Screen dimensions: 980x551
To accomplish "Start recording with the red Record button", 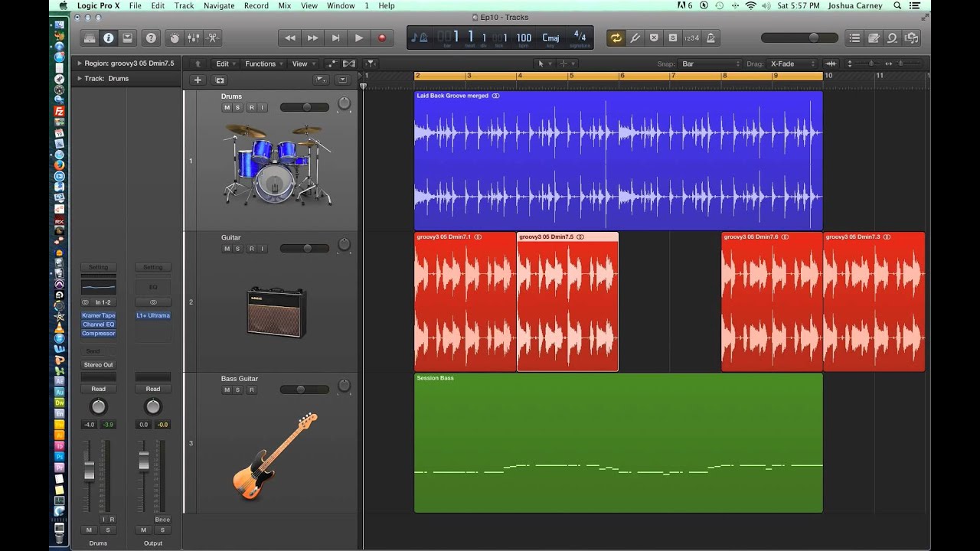I will click(382, 37).
